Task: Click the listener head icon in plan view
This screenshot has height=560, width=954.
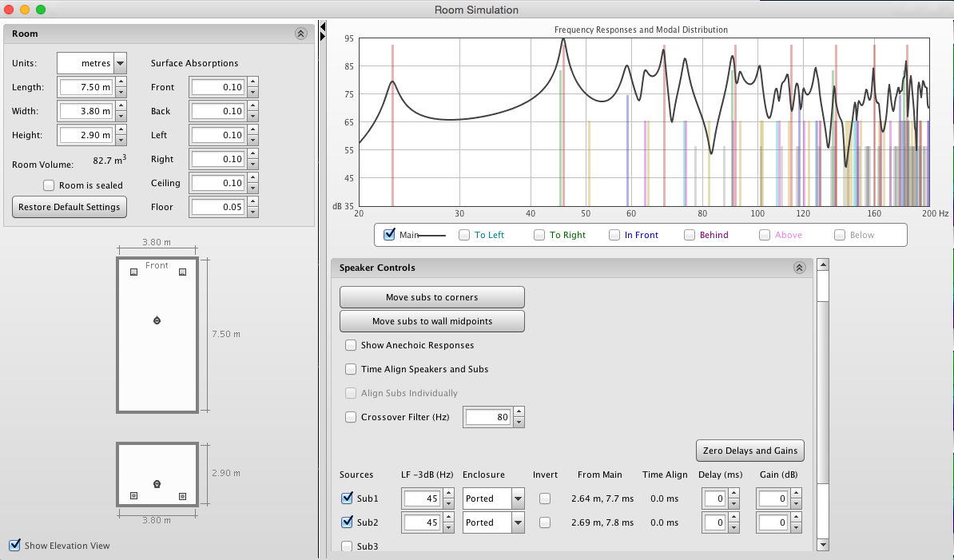Action: [157, 320]
